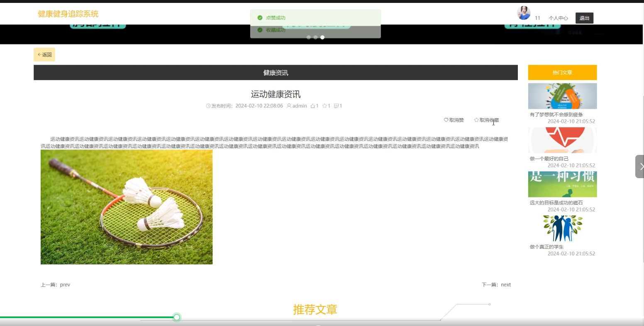Screen dimensions: 644x326
Task: Click the user icon next to admin
Action: click(x=289, y=105)
